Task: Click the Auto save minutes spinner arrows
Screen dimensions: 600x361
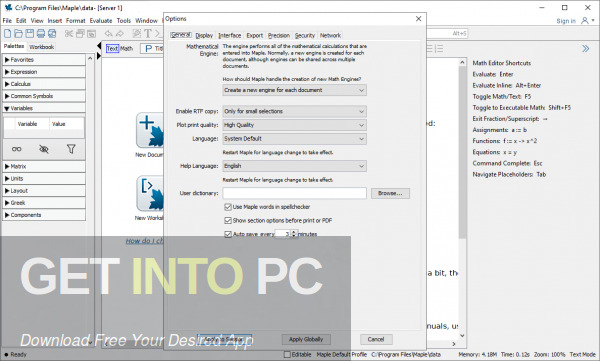Action: [294, 234]
